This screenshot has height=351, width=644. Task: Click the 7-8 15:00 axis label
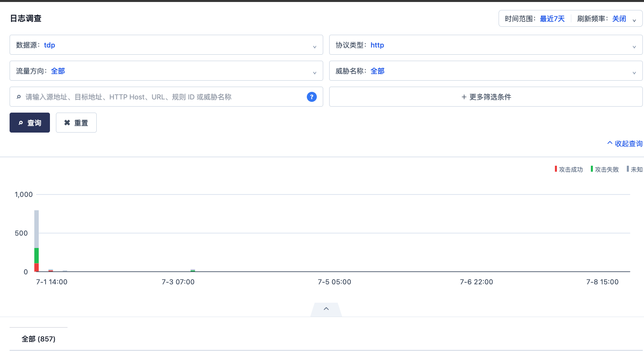(602, 282)
